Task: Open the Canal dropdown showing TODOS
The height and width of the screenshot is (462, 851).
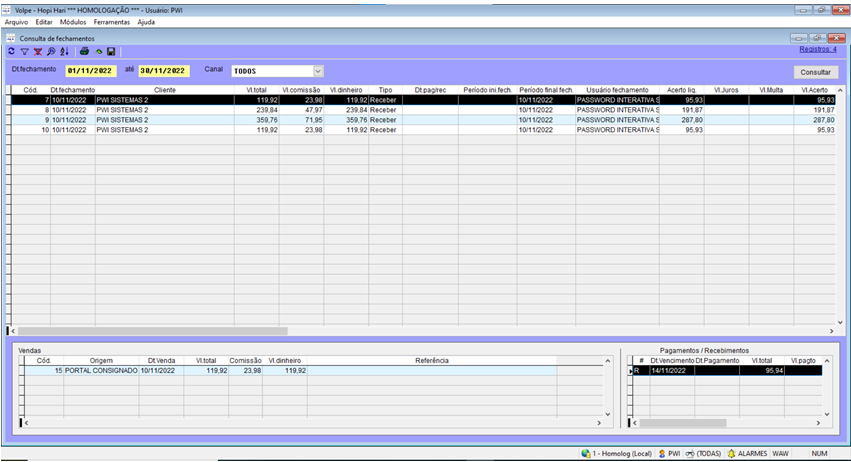Action: (x=318, y=71)
